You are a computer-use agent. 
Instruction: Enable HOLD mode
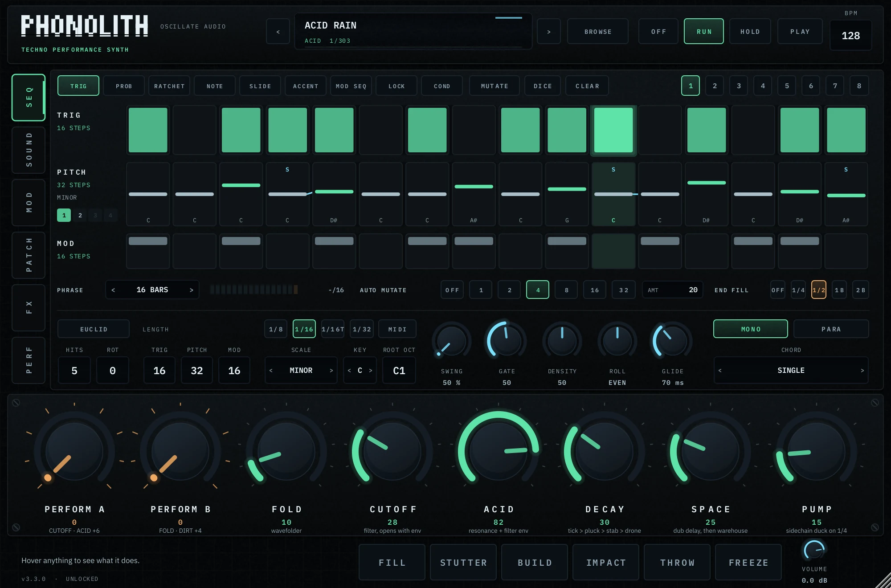750,32
